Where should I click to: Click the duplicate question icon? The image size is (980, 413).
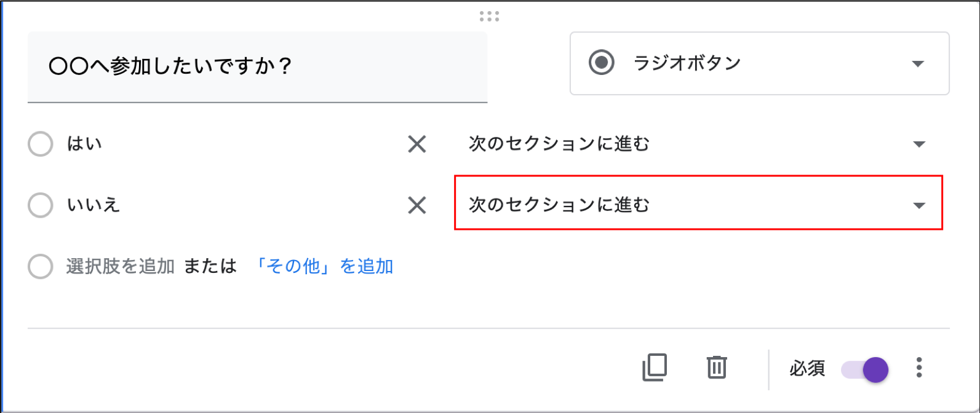(655, 368)
